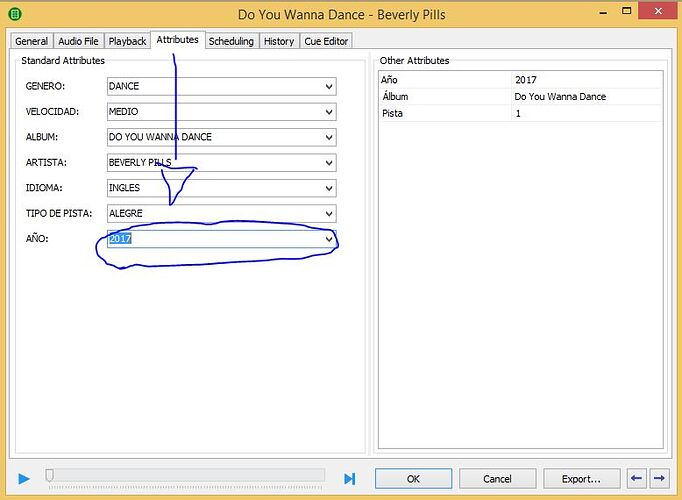Image resolution: width=682 pixels, height=500 pixels.
Task: Click the Cancel button
Action: [x=497, y=479]
